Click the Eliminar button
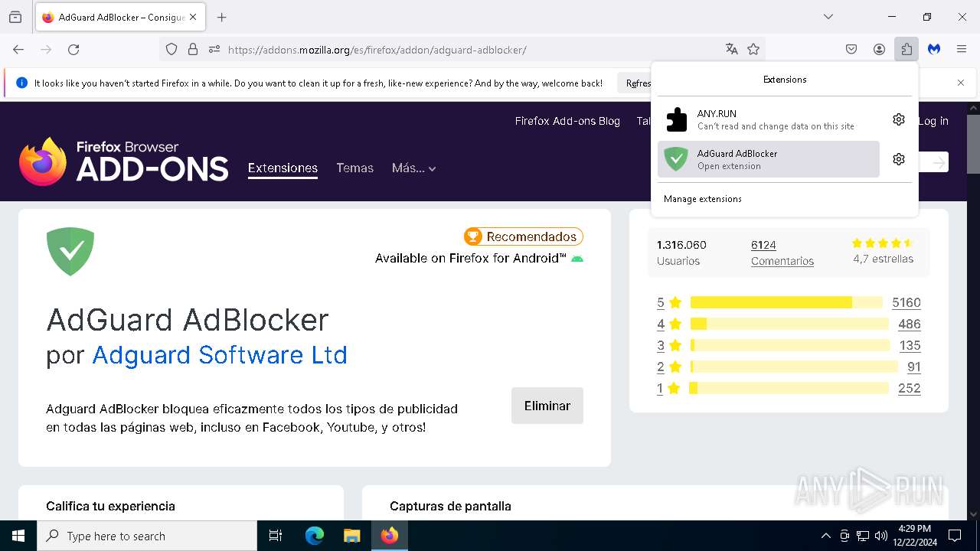 click(x=547, y=406)
